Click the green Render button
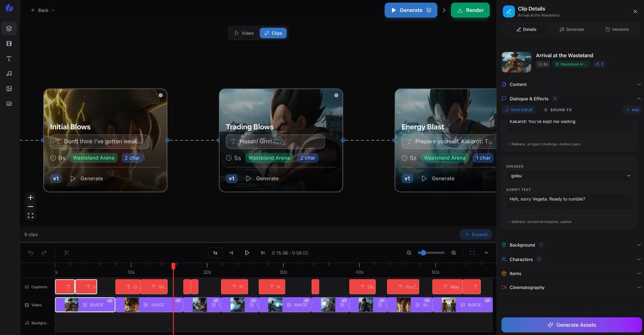 470,10
